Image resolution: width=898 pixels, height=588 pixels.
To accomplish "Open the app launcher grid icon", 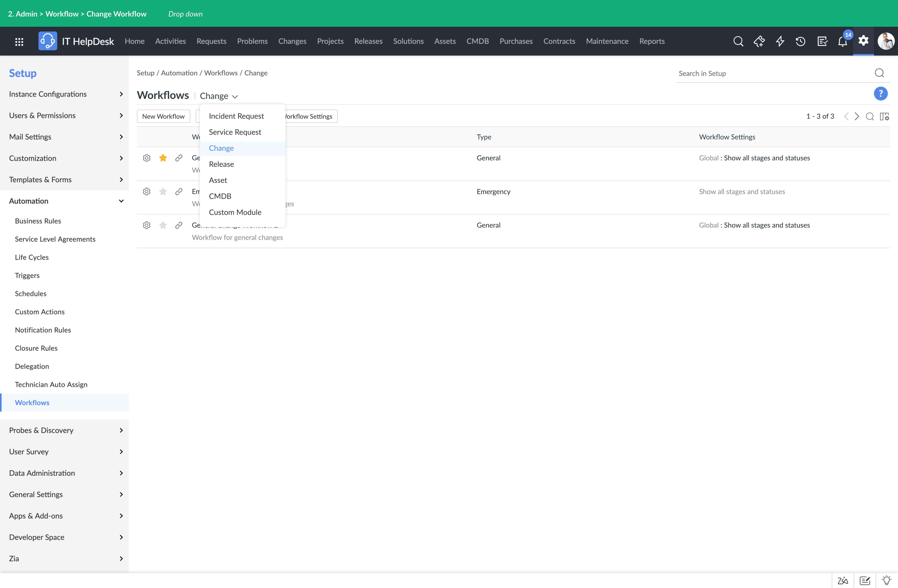I will click(x=19, y=42).
